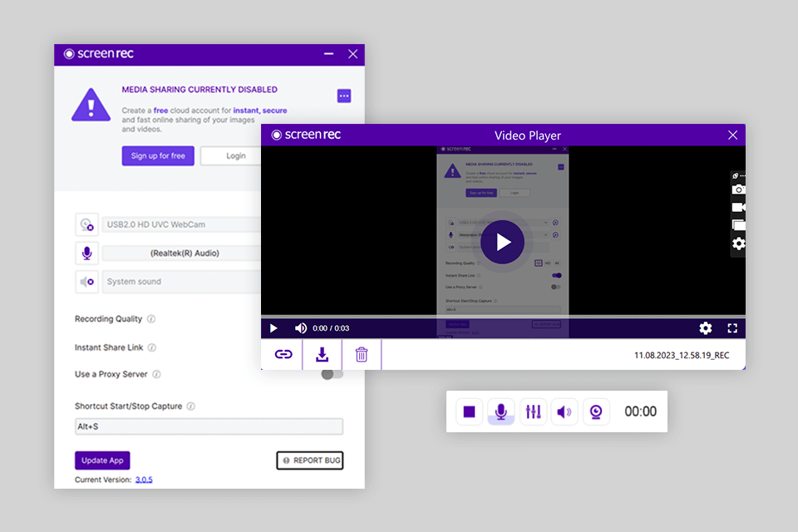This screenshot has width=798, height=532.
Task: Click the 0:00 / 0:03 time display
Action: pyautogui.click(x=331, y=328)
